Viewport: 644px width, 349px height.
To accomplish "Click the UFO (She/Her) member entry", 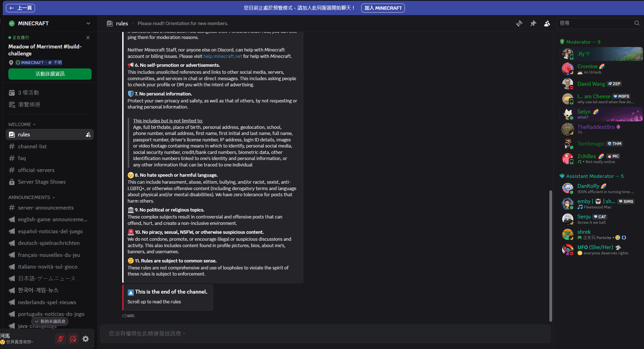I will pos(601,250).
